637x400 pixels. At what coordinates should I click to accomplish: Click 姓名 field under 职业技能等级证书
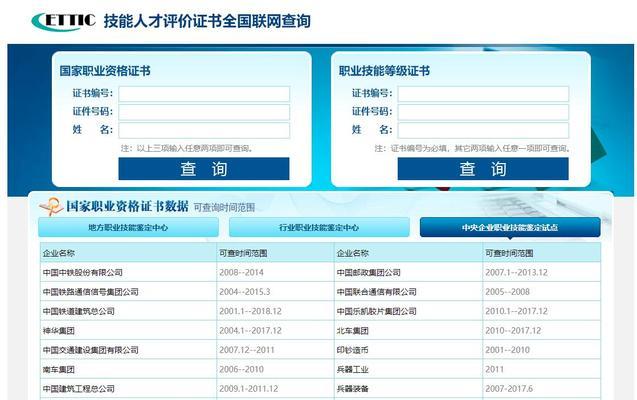(483, 130)
